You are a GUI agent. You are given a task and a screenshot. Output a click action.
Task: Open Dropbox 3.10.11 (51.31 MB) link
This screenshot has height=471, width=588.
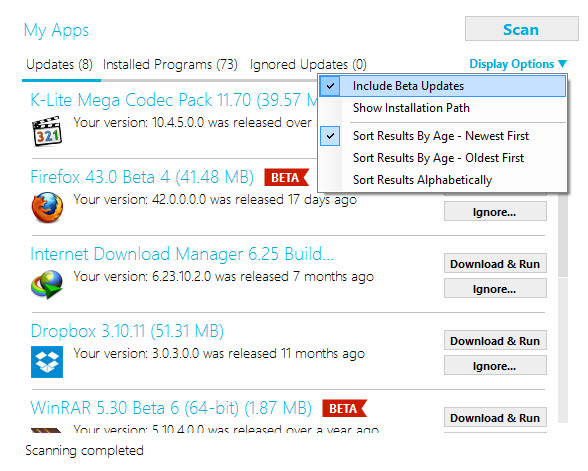[127, 331]
